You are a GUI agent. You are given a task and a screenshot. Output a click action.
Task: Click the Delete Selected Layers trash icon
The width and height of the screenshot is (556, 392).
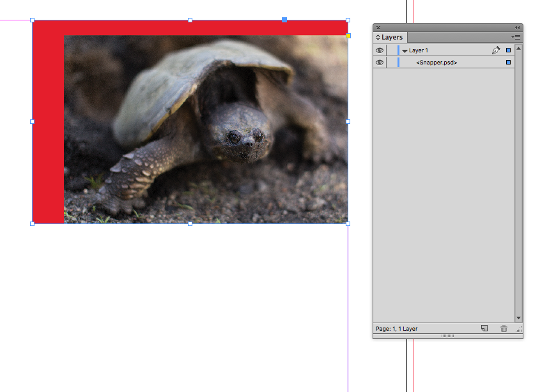coord(504,328)
